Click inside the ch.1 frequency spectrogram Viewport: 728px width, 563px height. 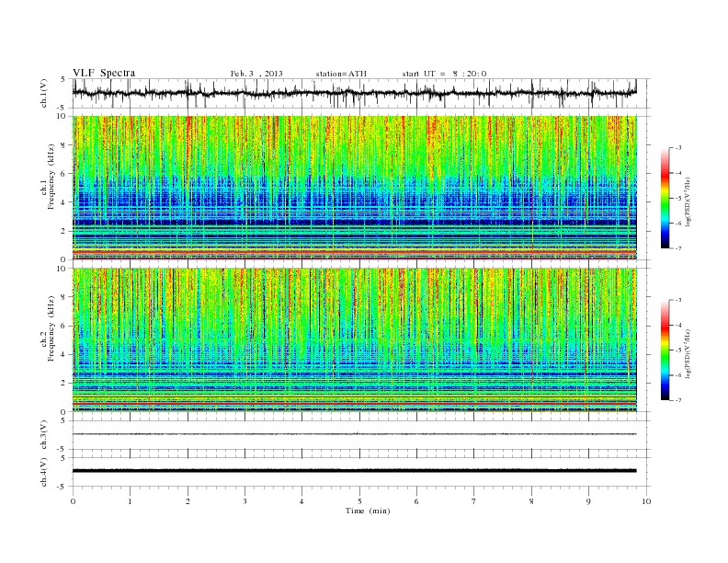tap(354, 188)
